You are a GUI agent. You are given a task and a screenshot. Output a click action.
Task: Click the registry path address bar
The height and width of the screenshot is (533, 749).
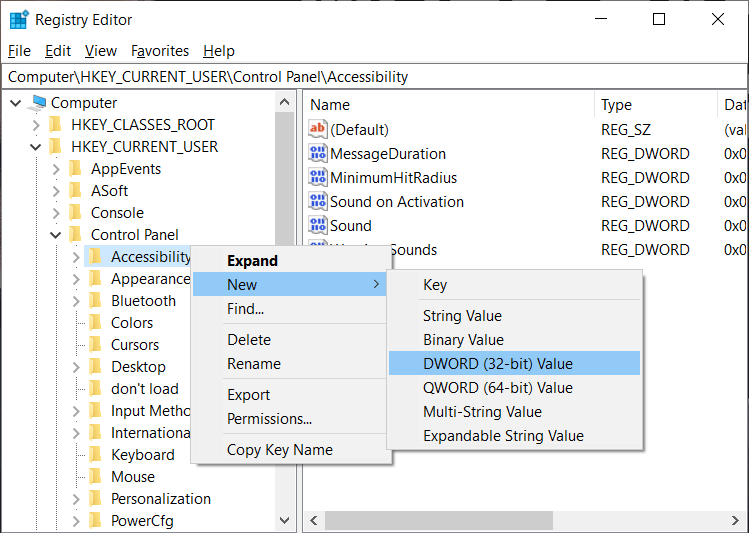click(x=374, y=76)
